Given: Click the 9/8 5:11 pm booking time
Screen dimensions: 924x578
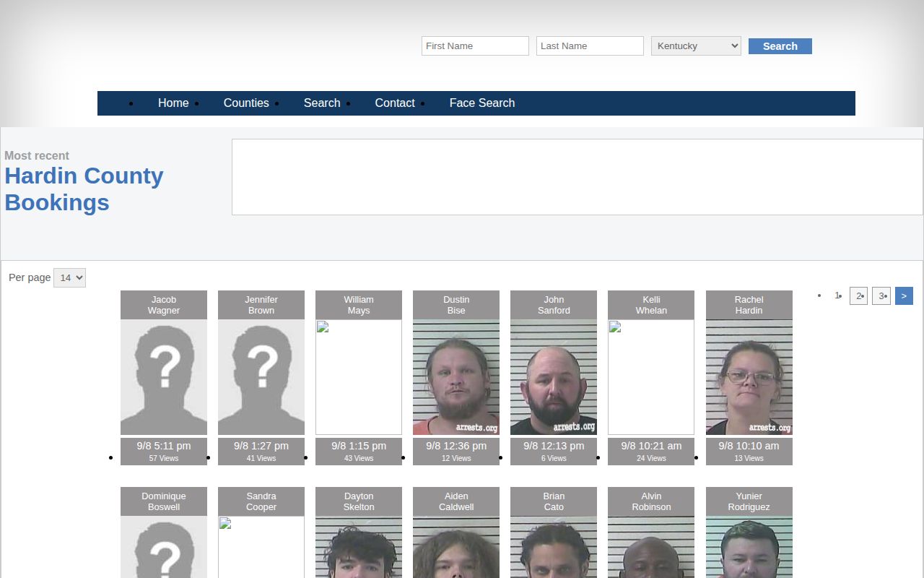Looking at the screenshot, I should pyautogui.click(x=164, y=446).
